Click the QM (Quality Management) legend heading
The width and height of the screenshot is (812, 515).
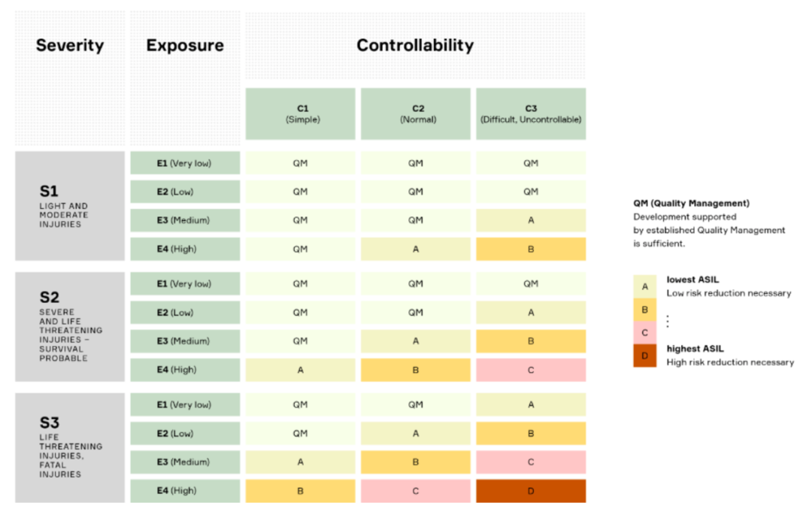click(691, 203)
